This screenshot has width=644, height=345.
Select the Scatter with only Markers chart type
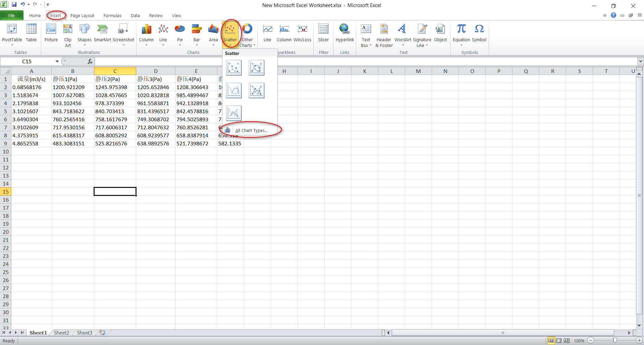(233, 67)
